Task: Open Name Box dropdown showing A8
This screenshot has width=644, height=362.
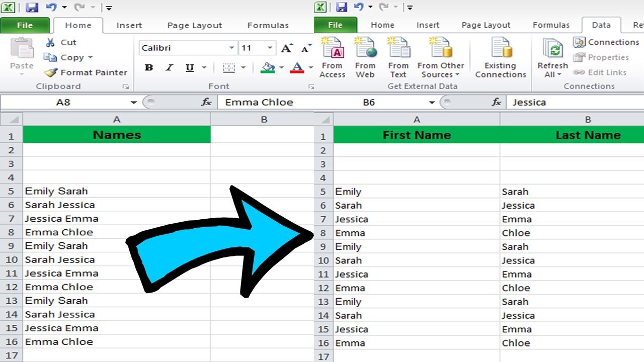Action: point(133,103)
